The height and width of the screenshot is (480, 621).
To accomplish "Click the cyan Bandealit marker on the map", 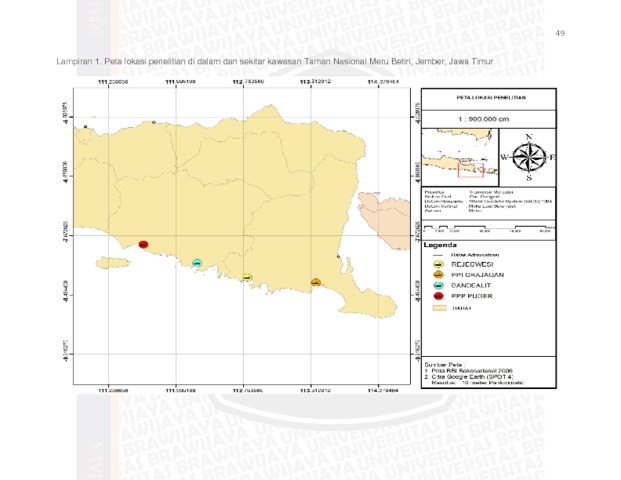I will pyautogui.click(x=197, y=263).
